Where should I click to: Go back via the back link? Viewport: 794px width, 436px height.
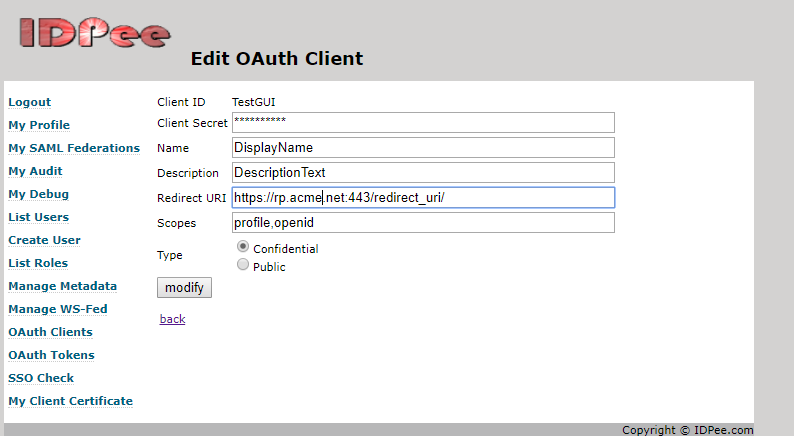(x=172, y=319)
